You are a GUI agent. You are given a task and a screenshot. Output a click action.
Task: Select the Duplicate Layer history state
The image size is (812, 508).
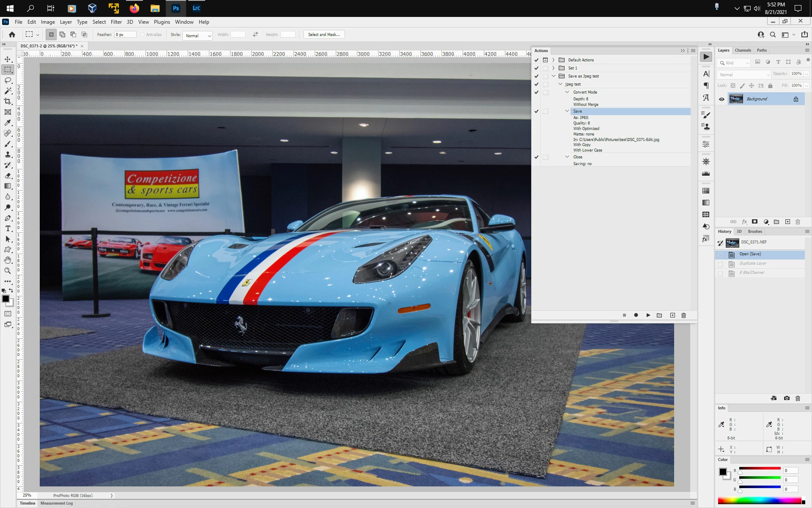pyautogui.click(x=753, y=263)
